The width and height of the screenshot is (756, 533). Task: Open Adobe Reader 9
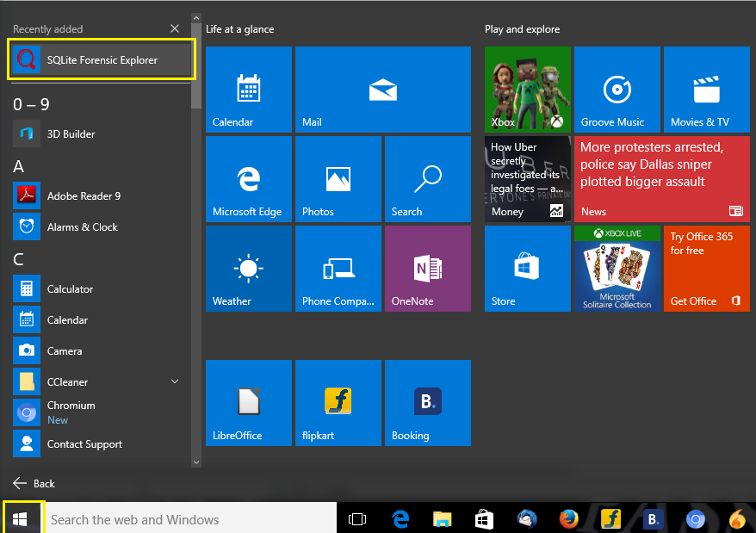(102, 195)
